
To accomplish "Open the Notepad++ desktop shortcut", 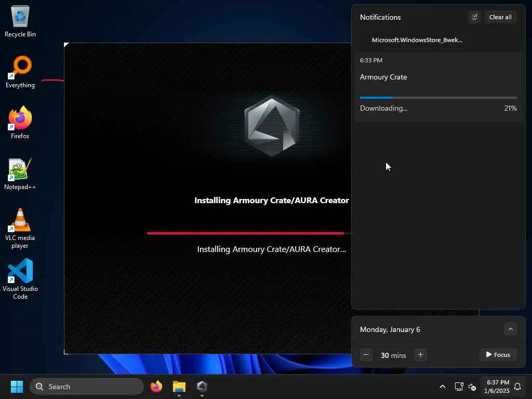I will pos(20,174).
